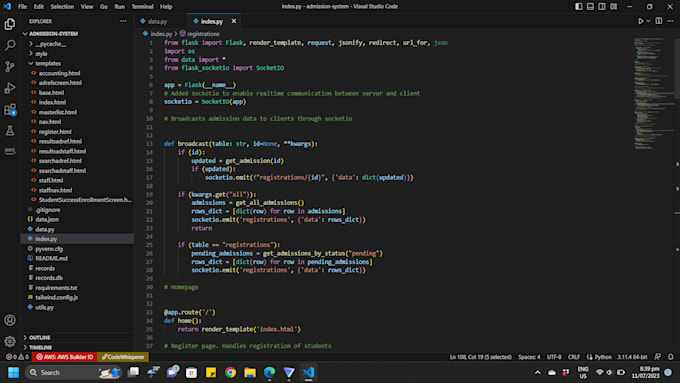The width and height of the screenshot is (680, 383).
Task: Open masterlist.html in the explorer
Action: (x=78, y=112)
